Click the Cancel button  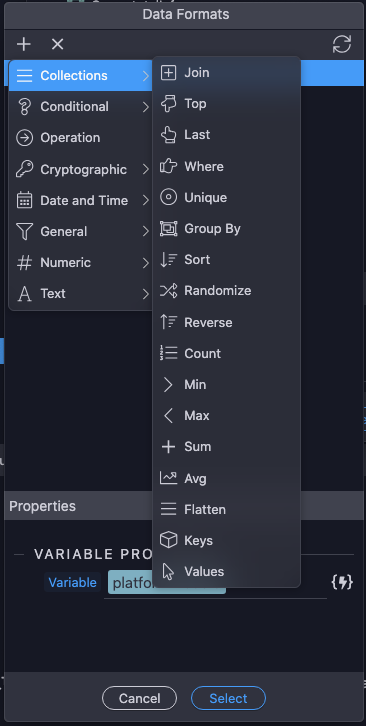pyautogui.click(x=139, y=698)
